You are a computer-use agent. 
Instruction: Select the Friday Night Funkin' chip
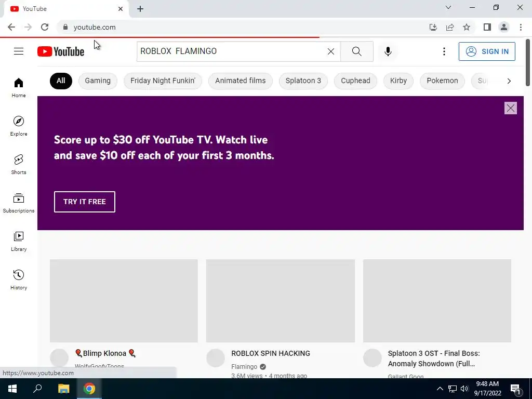(x=163, y=81)
